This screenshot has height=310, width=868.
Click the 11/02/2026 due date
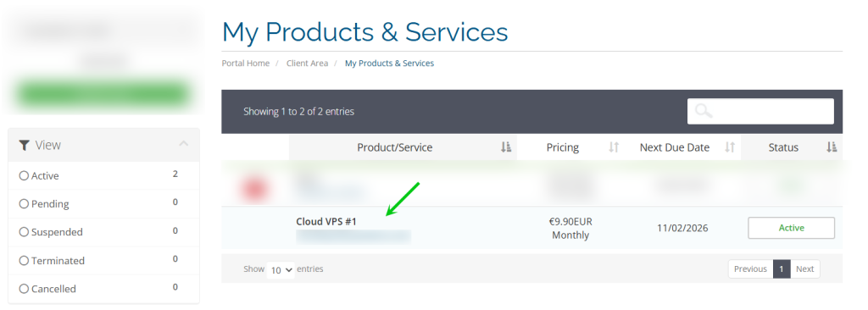click(x=682, y=228)
